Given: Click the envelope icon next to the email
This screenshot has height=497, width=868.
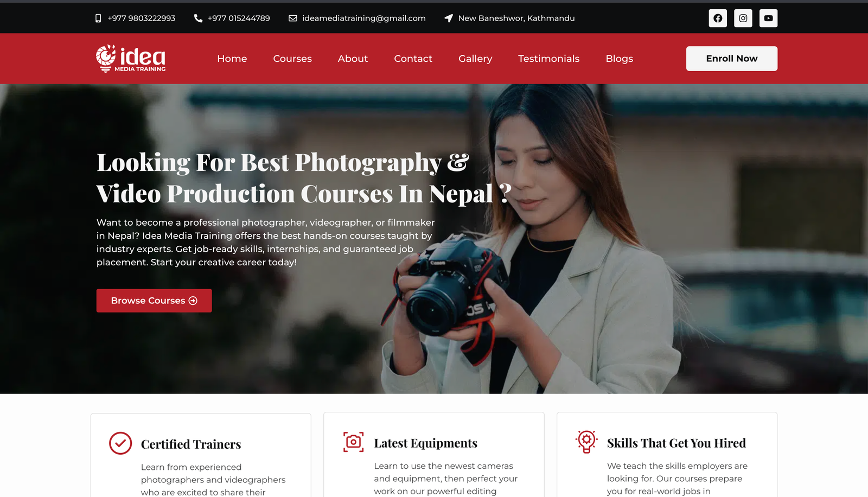Looking at the screenshot, I should click(292, 18).
